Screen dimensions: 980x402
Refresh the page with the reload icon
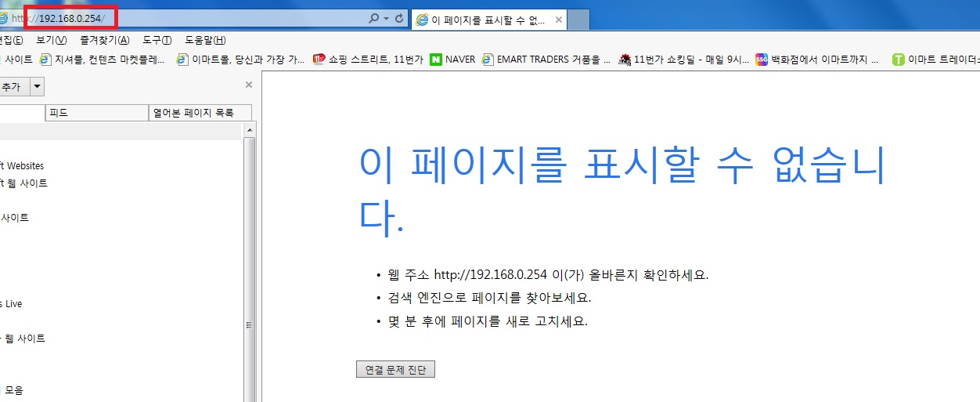(399, 18)
